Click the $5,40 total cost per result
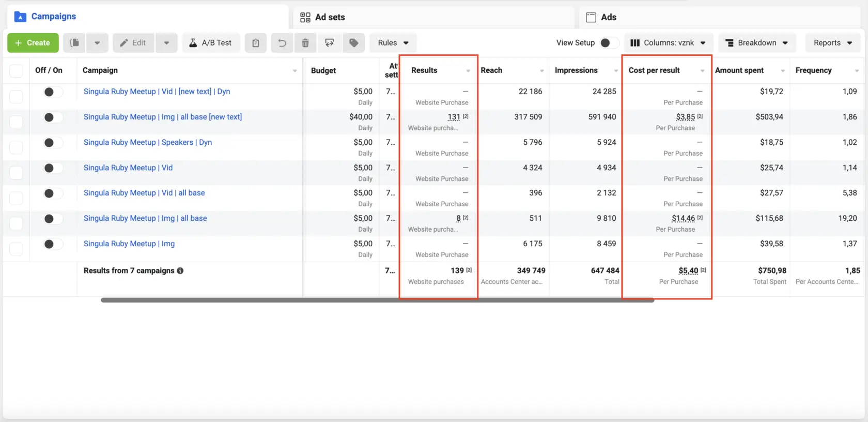868x422 pixels. [688, 271]
